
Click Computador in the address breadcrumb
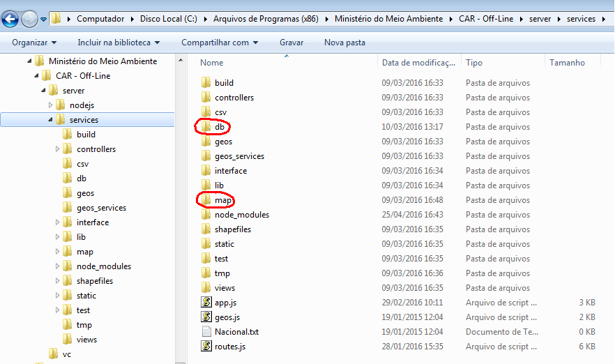click(x=100, y=19)
